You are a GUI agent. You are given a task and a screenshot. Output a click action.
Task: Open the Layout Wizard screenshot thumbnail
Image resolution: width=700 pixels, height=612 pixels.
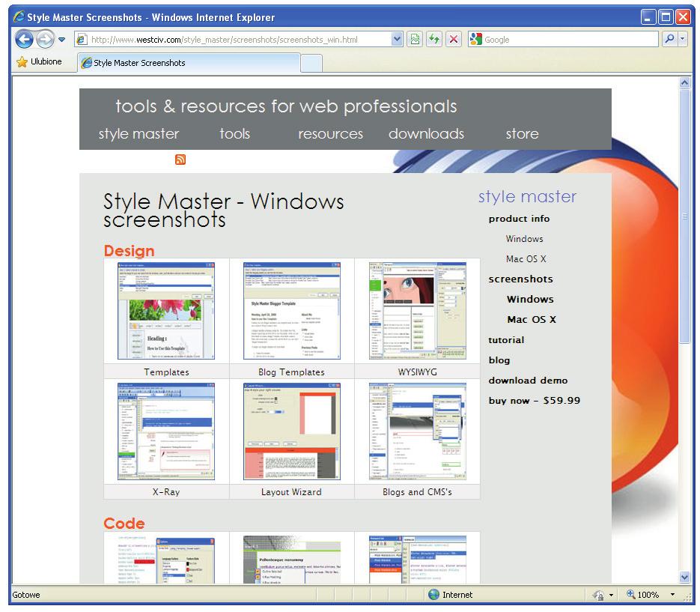[x=291, y=431]
